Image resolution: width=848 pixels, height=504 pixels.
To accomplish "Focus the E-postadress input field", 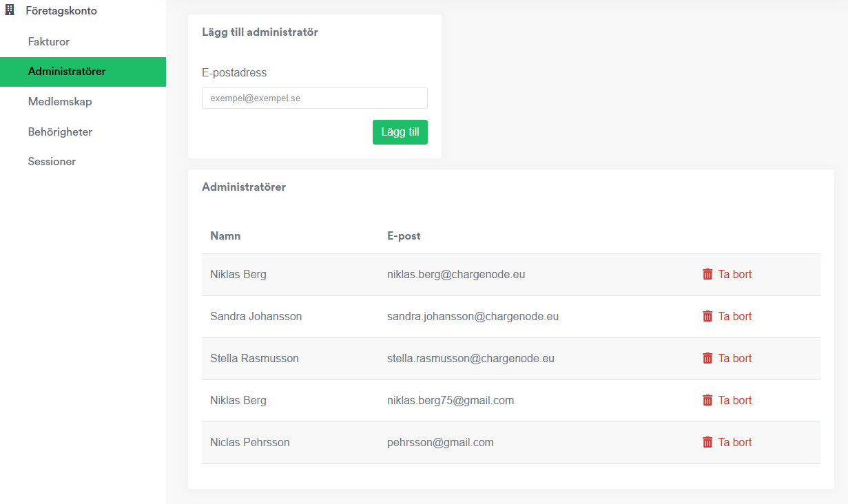I will 314,98.
